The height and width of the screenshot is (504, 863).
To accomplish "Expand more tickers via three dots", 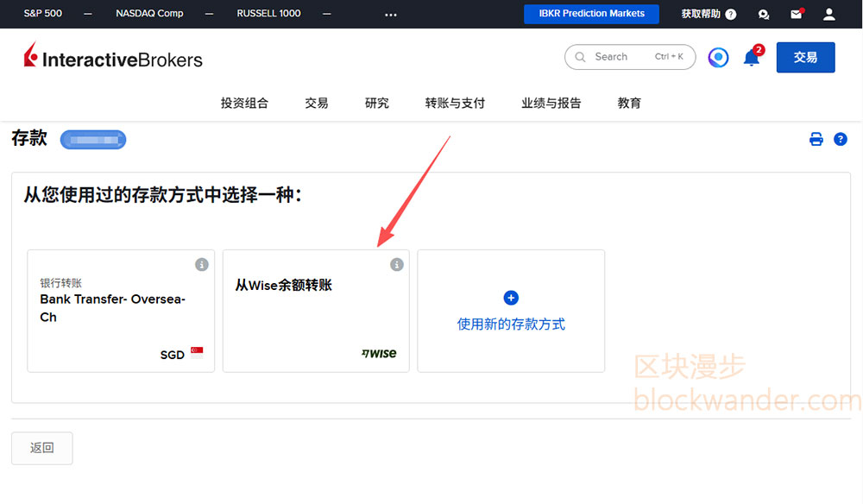I will click(x=391, y=15).
